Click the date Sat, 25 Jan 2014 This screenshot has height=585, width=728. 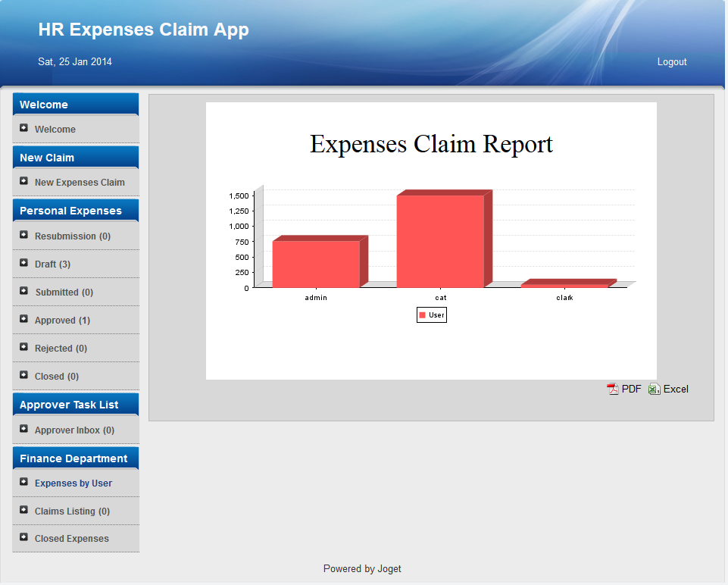click(x=75, y=61)
